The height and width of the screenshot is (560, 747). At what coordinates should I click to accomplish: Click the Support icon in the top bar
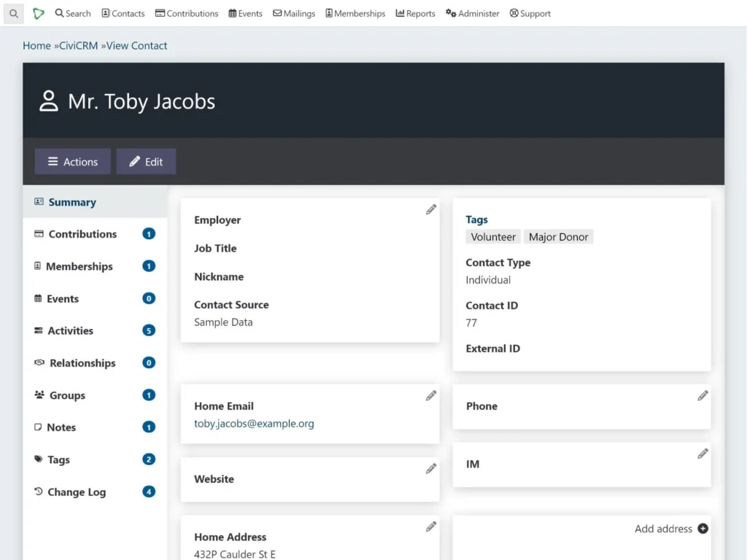click(x=513, y=13)
